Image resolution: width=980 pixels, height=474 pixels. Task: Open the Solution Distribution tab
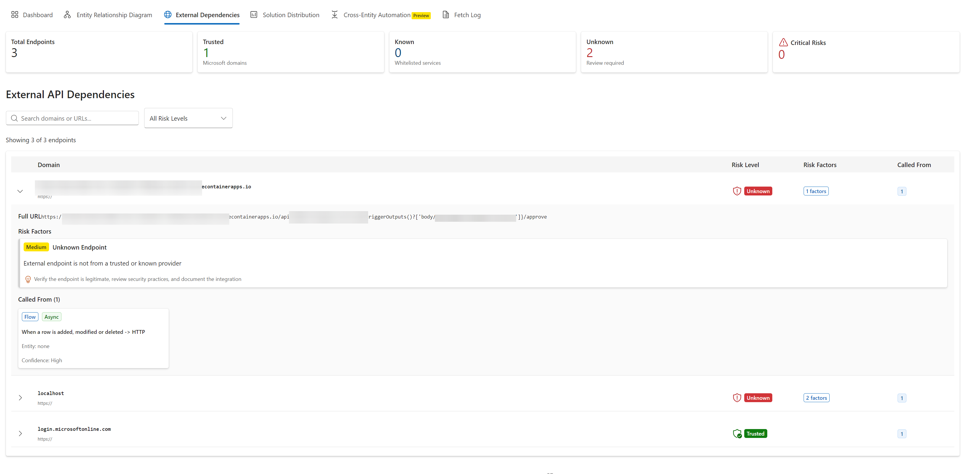tap(285, 15)
